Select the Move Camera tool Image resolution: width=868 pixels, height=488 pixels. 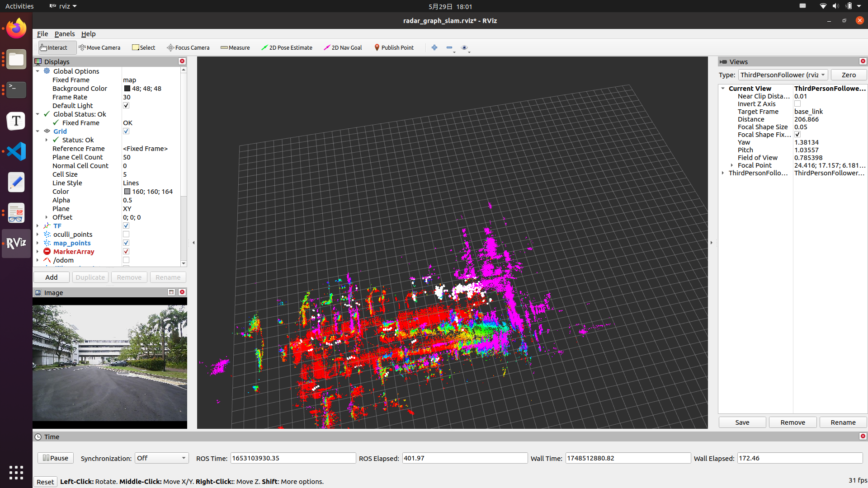99,47
